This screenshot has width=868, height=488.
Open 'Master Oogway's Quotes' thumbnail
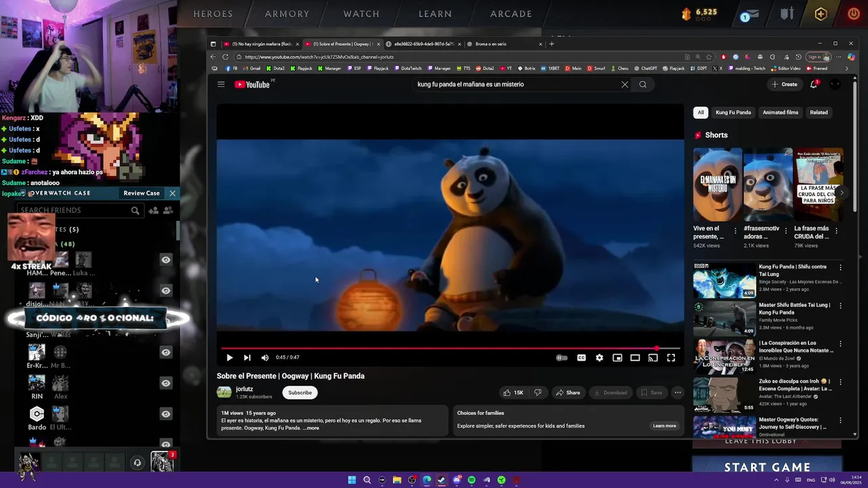(724, 426)
